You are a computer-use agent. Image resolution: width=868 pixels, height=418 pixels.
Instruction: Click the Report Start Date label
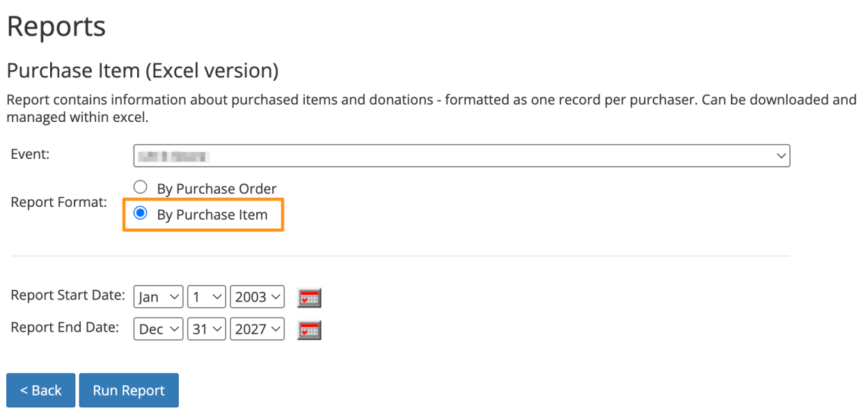pyautogui.click(x=68, y=295)
